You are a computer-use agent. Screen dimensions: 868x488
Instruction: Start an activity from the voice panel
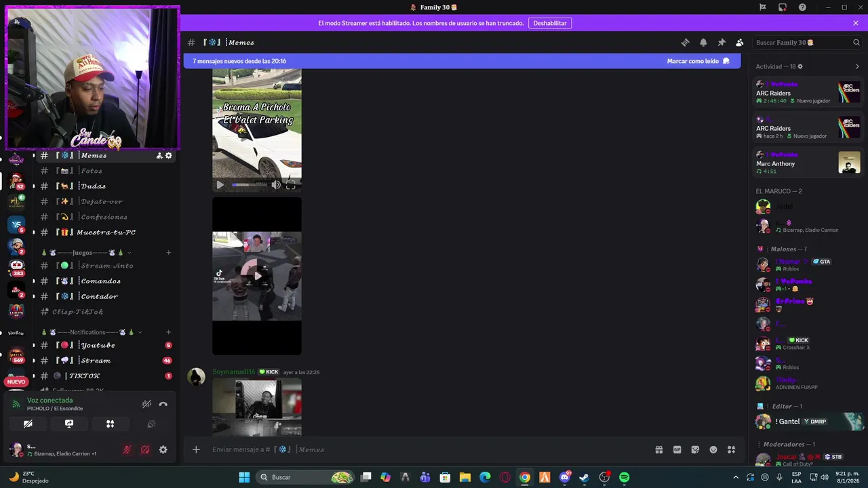pyautogui.click(x=110, y=424)
